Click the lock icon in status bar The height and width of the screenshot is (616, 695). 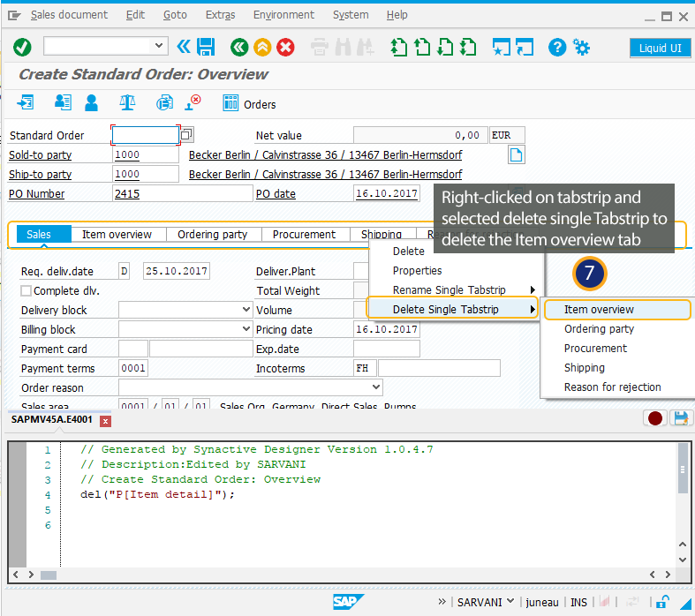click(662, 602)
